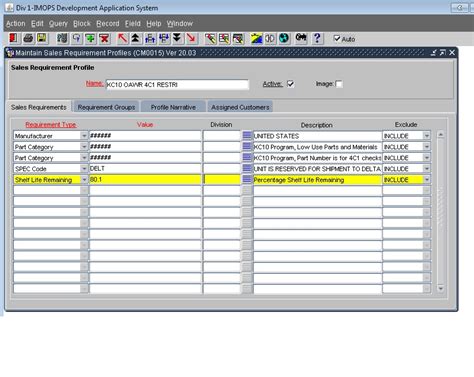Click the red up-left arrow first record icon
The height and width of the screenshot is (377, 474).
(122, 38)
